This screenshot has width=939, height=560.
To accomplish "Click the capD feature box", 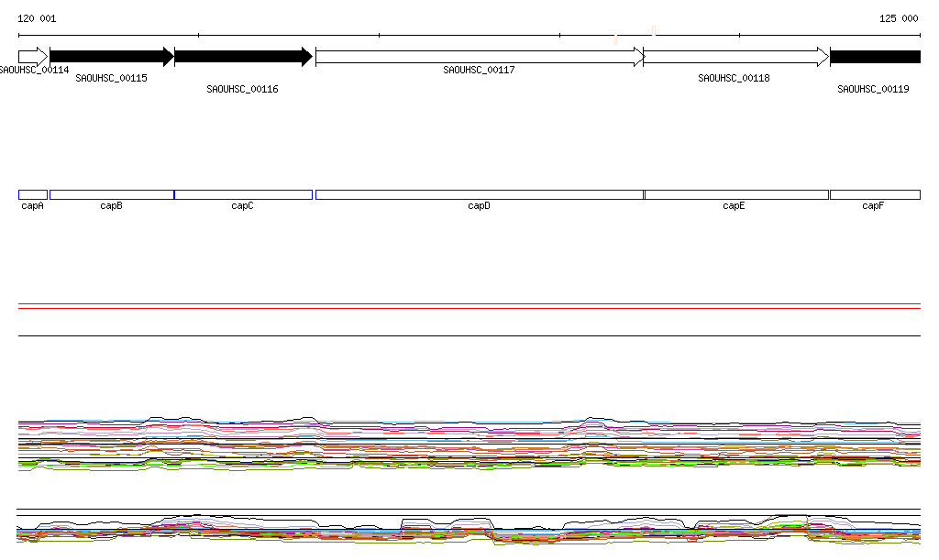I will click(x=480, y=194).
